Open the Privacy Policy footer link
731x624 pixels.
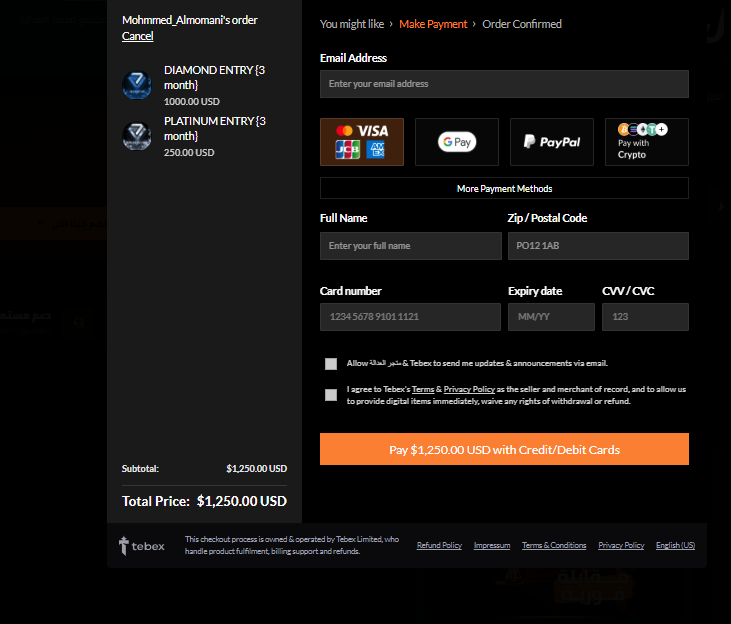[x=621, y=545]
